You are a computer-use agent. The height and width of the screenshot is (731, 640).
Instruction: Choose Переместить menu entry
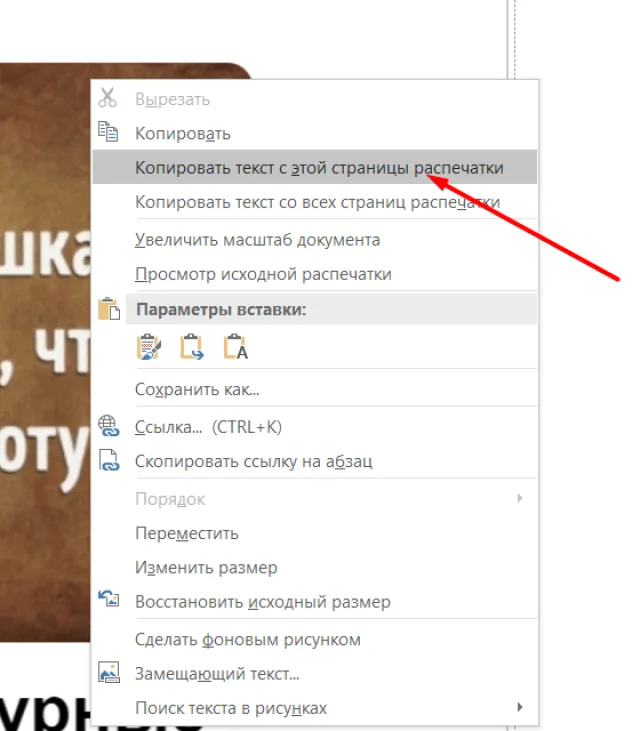315,533
